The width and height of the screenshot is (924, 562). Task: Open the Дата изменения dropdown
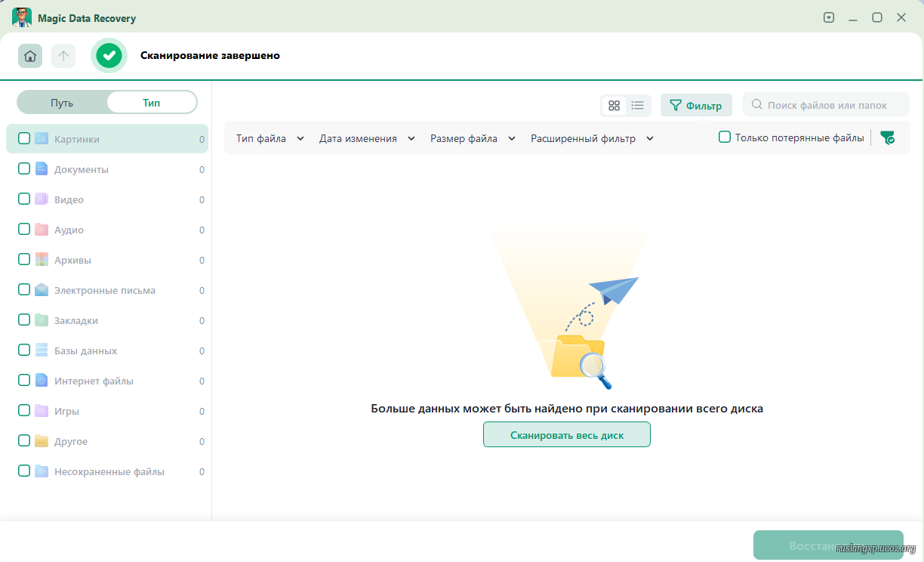coord(367,139)
